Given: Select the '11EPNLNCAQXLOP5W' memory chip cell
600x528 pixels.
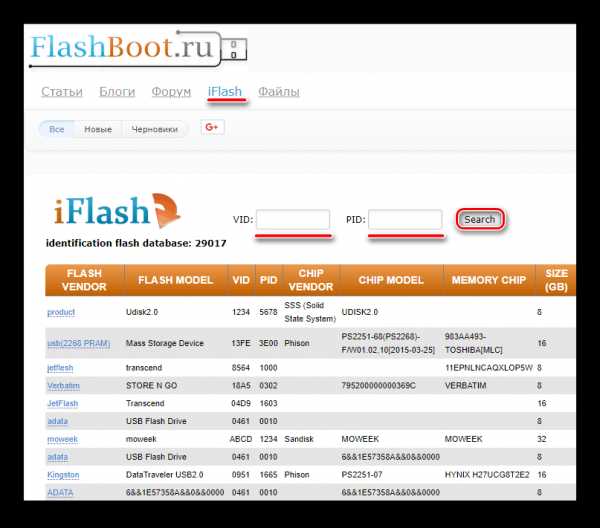Looking at the screenshot, I should pyautogui.click(x=489, y=368).
